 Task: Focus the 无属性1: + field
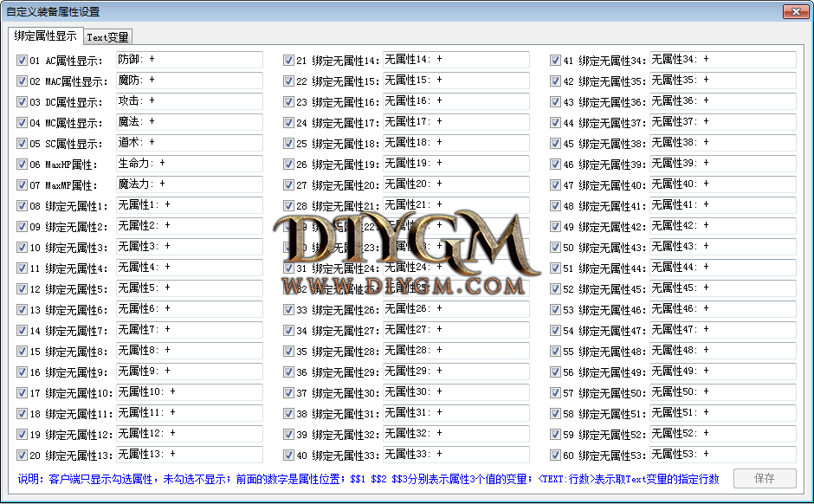click(x=190, y=205)
